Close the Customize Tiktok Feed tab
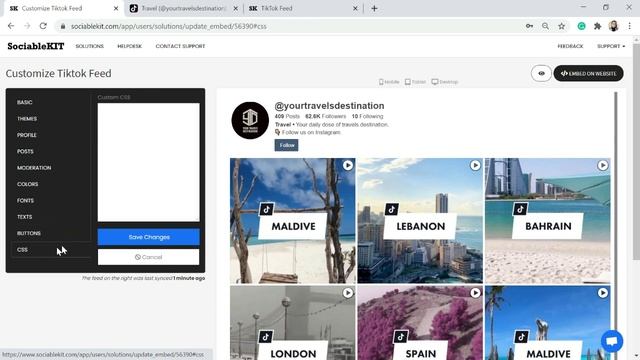The width and height of the screenshot is (640, 360). click(x=116, y=8)
